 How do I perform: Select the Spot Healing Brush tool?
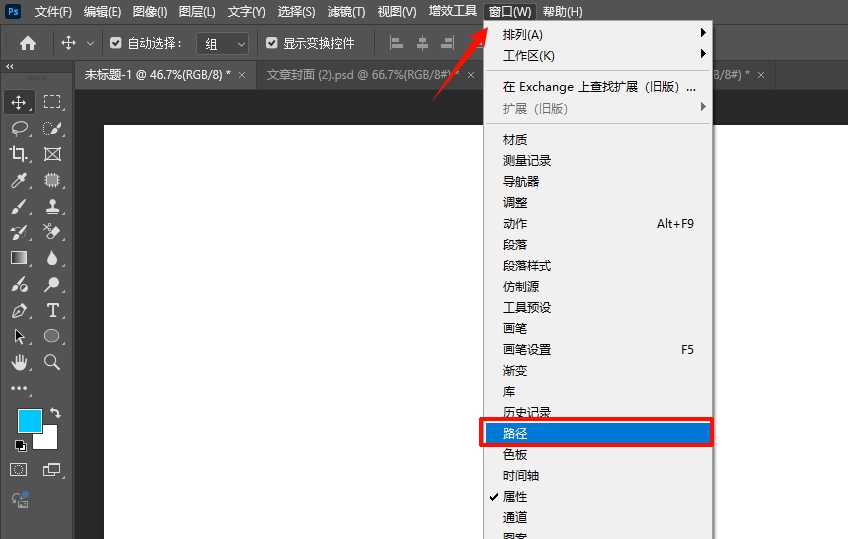pos(52,180)
